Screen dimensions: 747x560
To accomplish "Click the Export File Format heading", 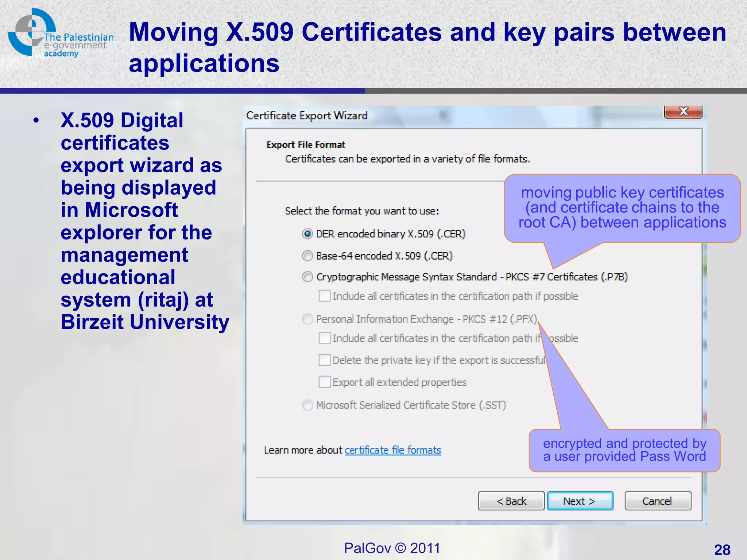I will [306, 145].
